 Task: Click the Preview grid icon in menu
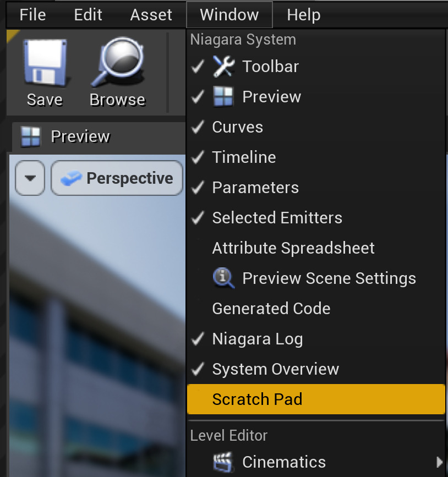click(x=223, y=97)
